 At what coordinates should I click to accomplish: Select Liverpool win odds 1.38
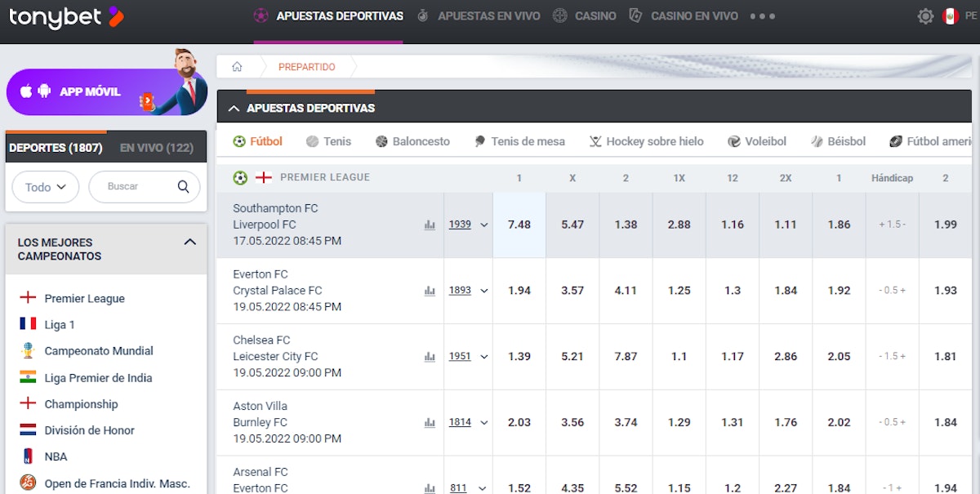pyautogui.click(x=626, y=225)
